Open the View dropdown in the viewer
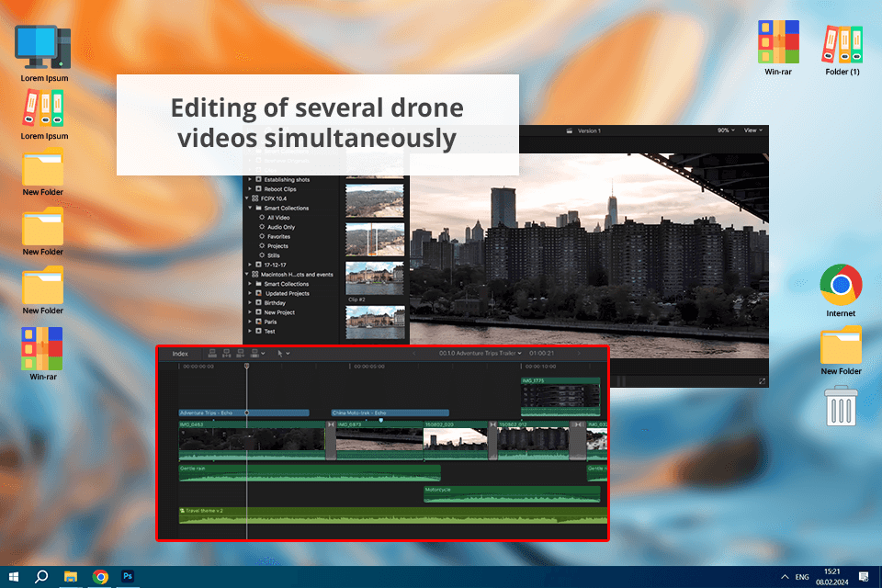 753,130
